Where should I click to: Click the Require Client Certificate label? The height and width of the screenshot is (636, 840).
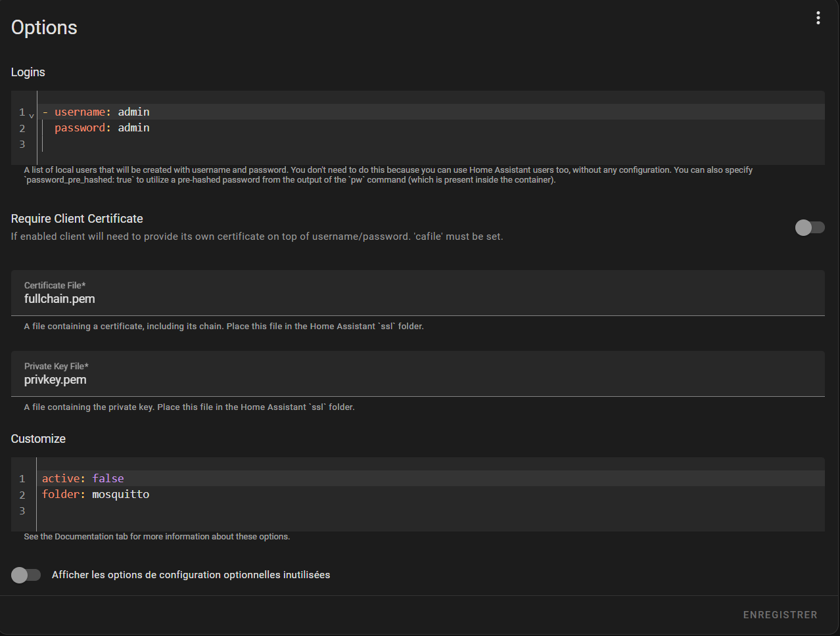pyautogui.click(x=77, y=219)
